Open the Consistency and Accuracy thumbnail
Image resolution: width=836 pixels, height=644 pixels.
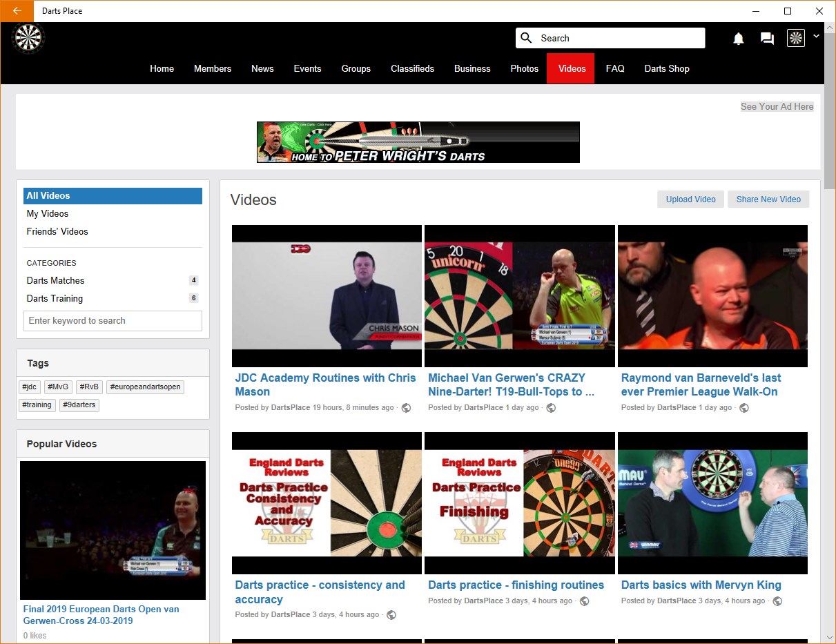(327, 503)
